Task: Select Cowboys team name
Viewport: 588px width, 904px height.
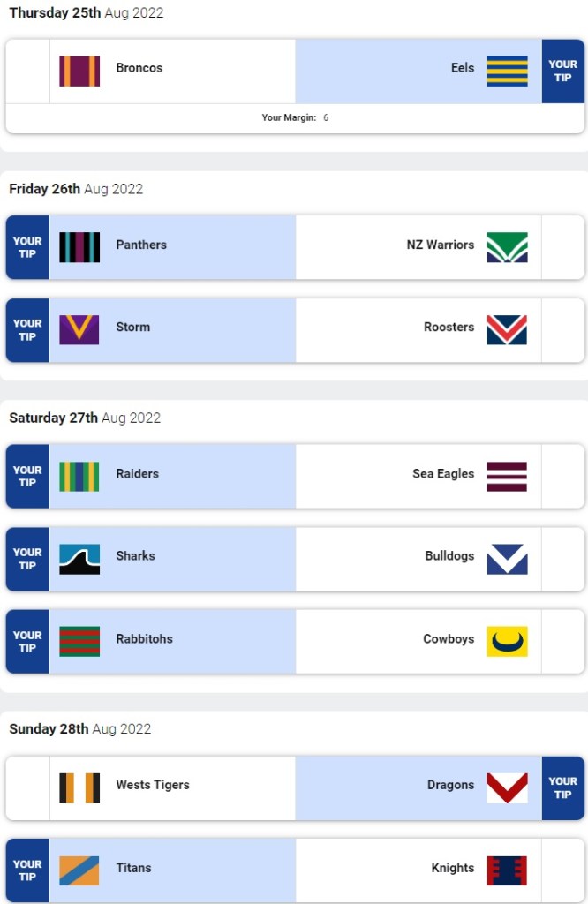Action: (x=449, y=639)
